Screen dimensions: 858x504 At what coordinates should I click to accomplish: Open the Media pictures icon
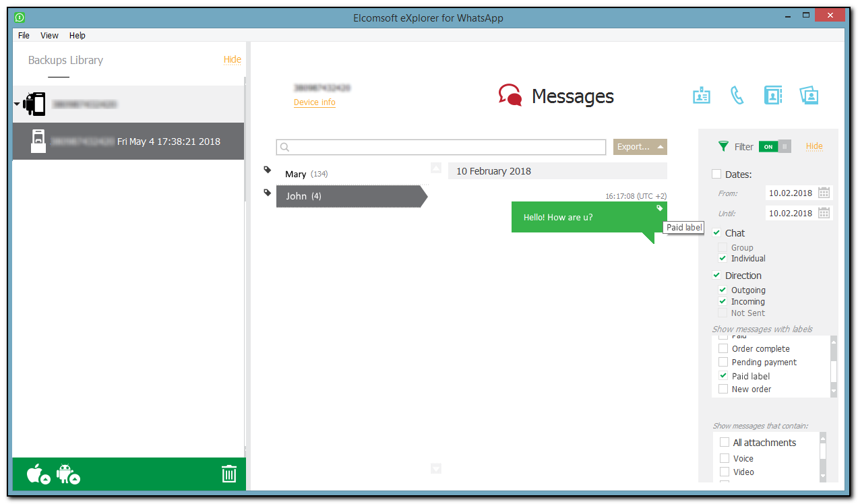809,96
